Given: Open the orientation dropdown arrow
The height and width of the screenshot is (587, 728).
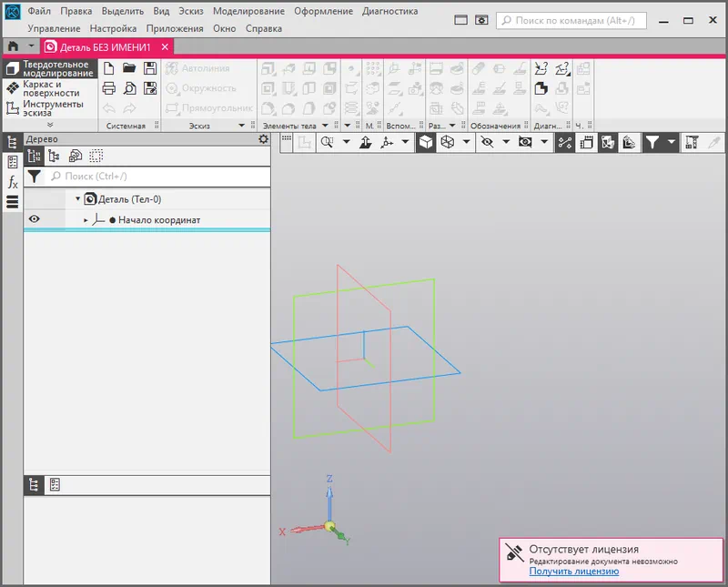Looking at the screenshot, I should (x=405, y=142).
